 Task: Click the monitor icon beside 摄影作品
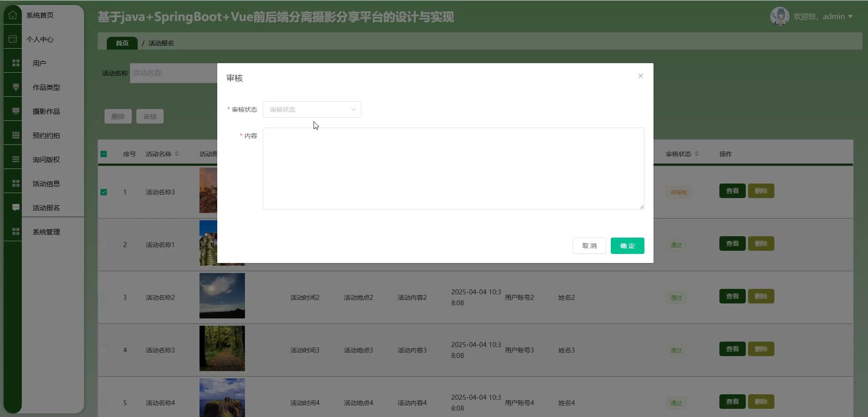pyautogui.click(x=16, y=111)
